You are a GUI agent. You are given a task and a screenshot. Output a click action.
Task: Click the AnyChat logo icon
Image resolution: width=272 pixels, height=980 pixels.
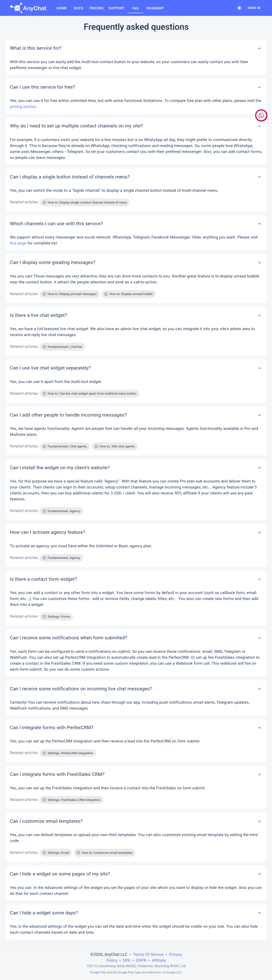point(16,8)
